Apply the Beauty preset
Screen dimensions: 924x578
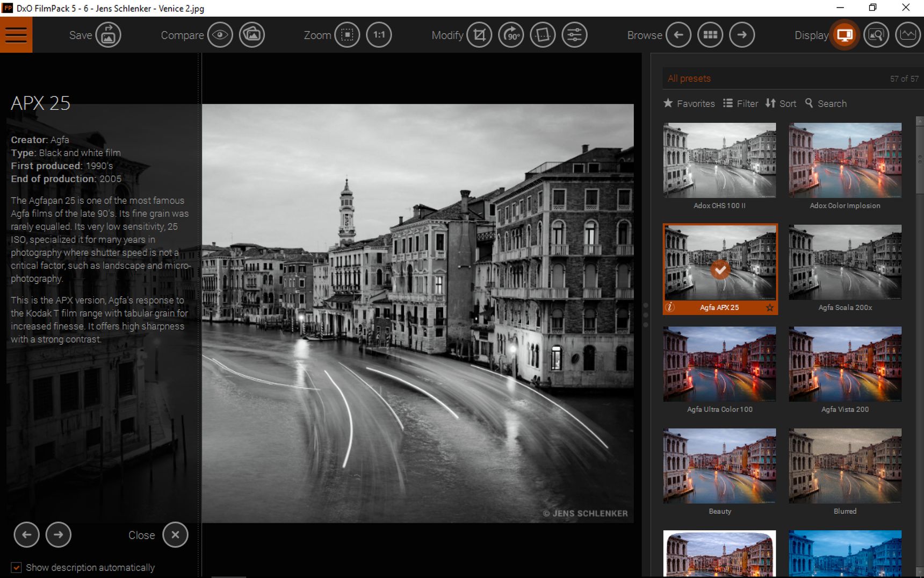point(719,466)
